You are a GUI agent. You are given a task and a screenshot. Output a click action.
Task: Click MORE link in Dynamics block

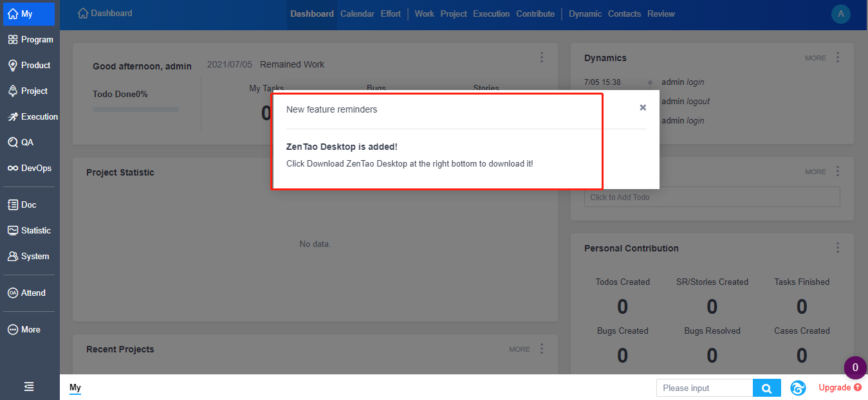pos(815,58)
